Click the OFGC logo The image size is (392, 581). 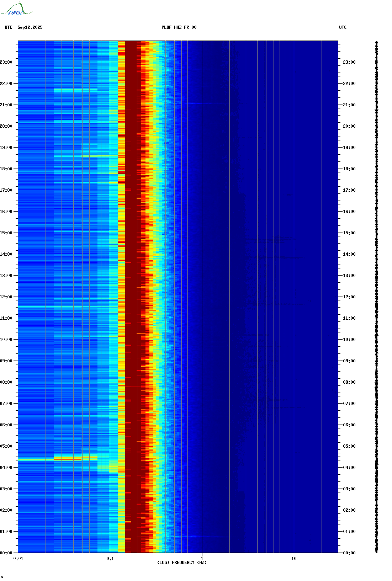coord(16,9)
